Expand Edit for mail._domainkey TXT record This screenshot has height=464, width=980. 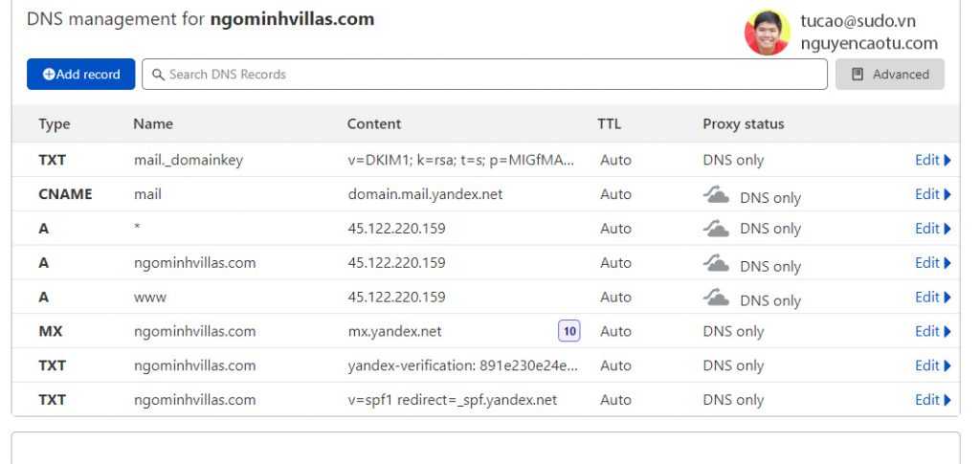[932, 160]
